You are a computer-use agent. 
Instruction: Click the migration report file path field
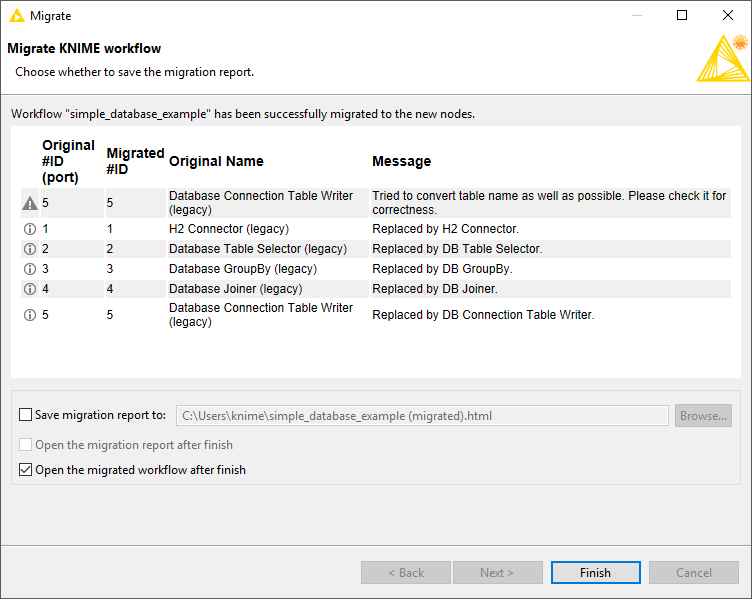[x=423, y=416]
